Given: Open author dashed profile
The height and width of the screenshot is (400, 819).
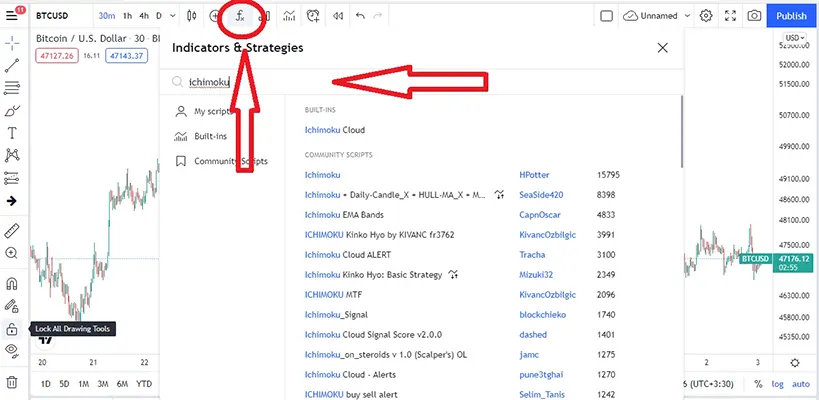Looking at the screenshot, I should click(x=533, y=335).
